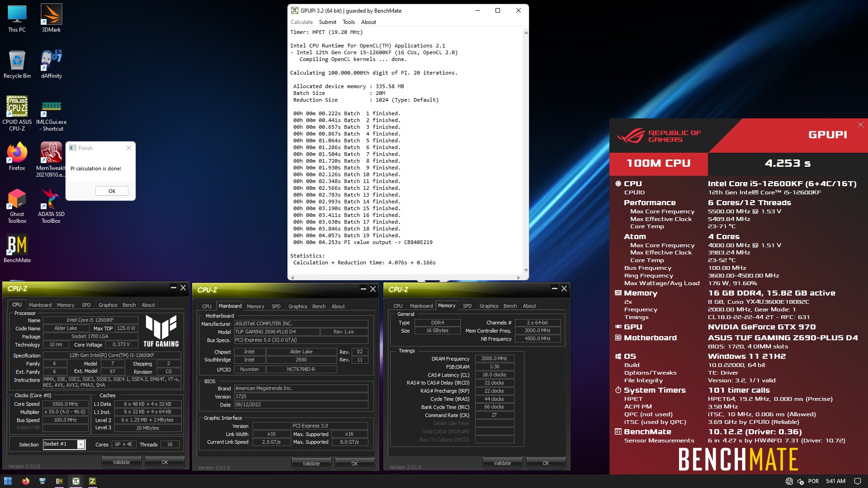This screenshot has width=868, height=488.
Task: Click Validate in Mainboard CPU-Z window
Action: pyautogui.click(x=311, y=464)
